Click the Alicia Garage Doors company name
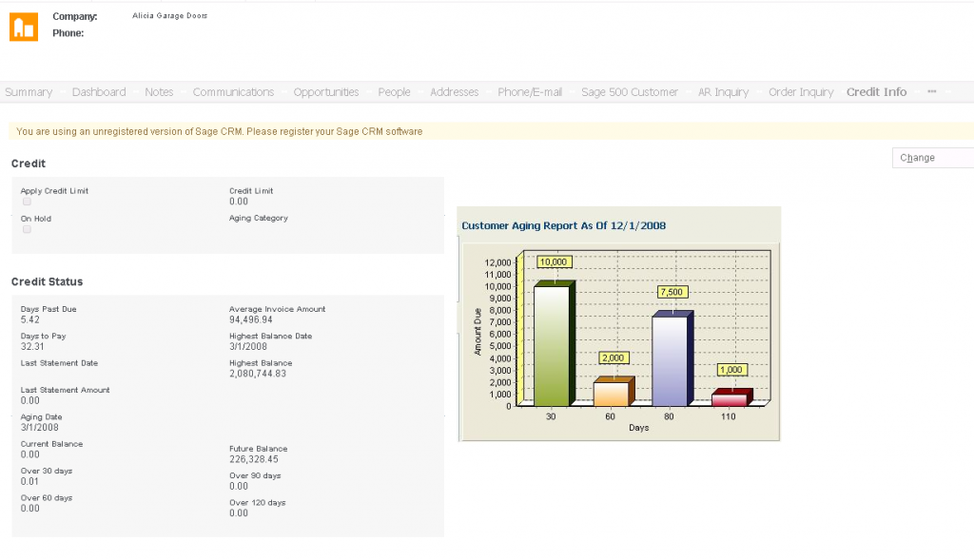This screenshot has width=974, height=560. [169, 15]
